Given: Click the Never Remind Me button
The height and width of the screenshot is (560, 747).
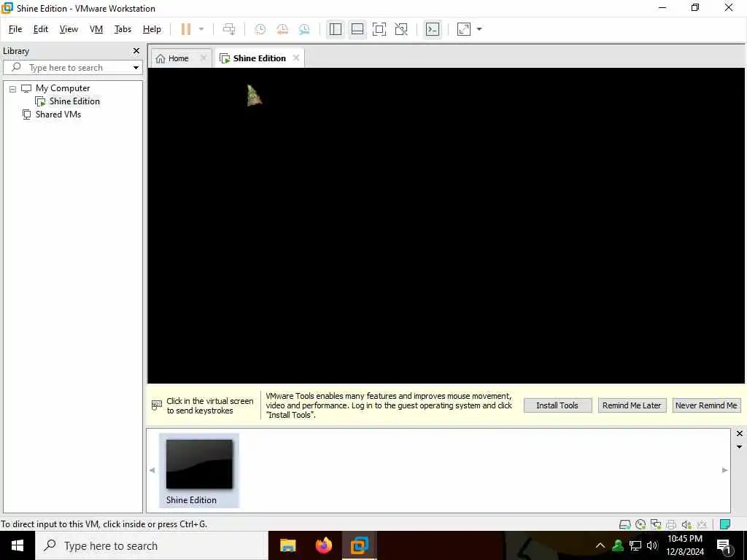Looking at the screenshot, I should point(706,405).
